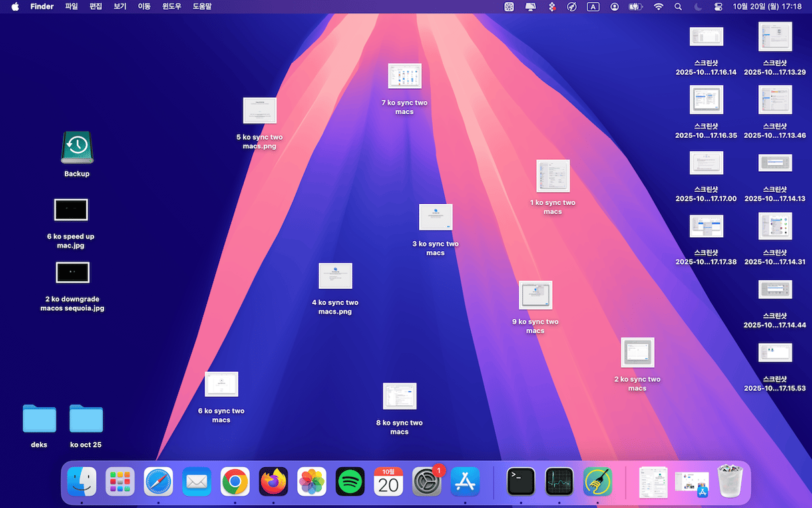Open the Wi-Fi status menu
This screenshot has height=508, width=812.
[658, 7]
